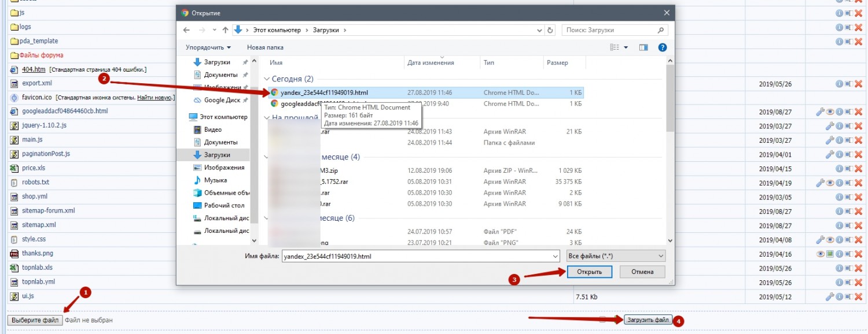
Task: Click the red delete icon for robots.txt
Action: pos(858,183)
